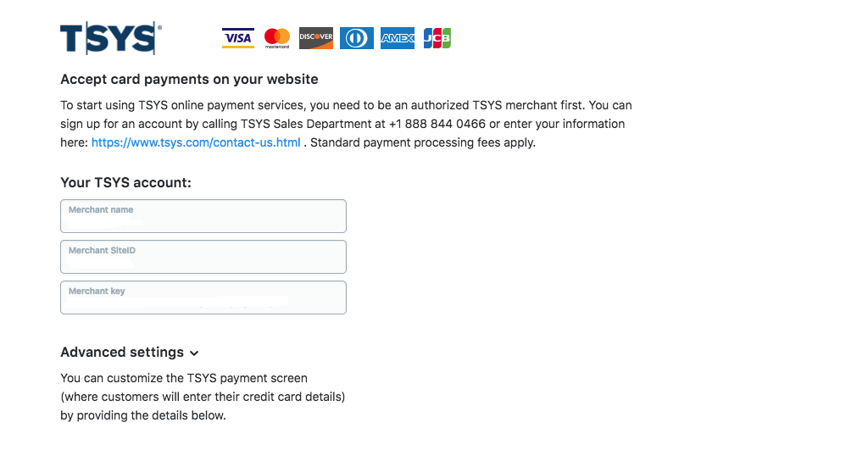Collapse Advanced settings using the chevron arrow

194,353
